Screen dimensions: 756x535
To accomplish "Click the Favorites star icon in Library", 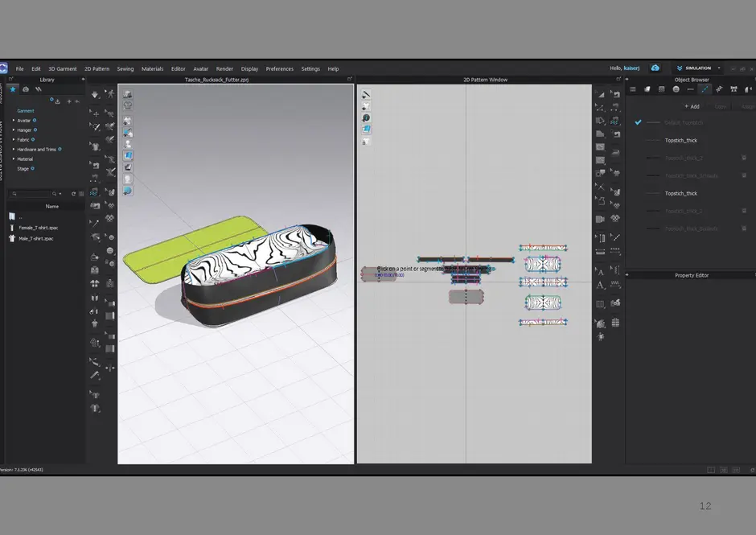I will (13, 89).
